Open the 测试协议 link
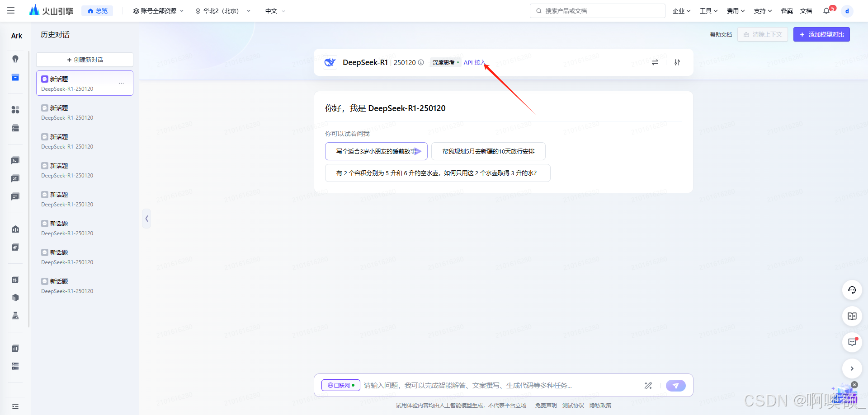This screenshot has width=868, height=415. [x=573, y=405]
